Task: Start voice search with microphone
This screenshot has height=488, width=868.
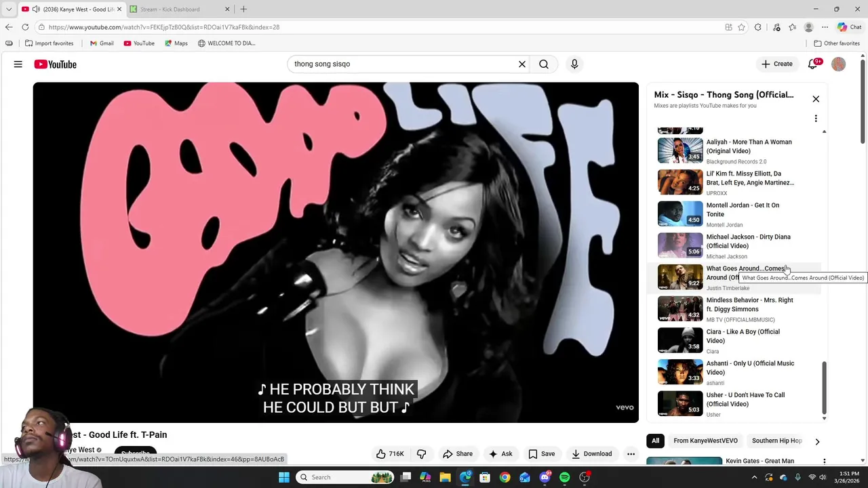Action: pyautogui.click(x=574, y=64)
